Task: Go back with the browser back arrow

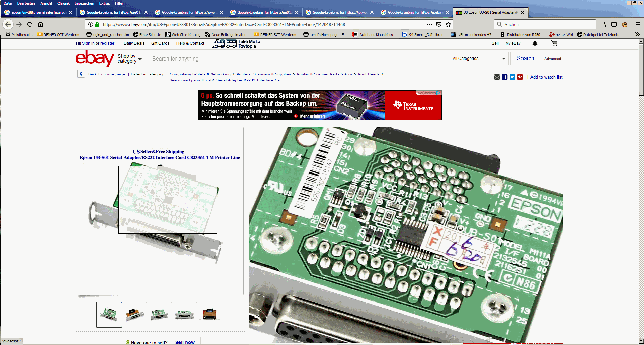Action: point(8,24)
